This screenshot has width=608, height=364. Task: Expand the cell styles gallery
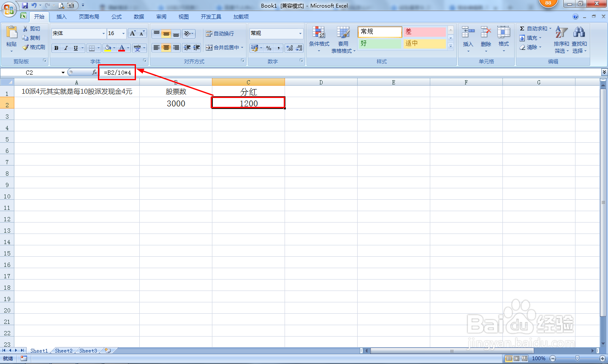pos(451,46)
